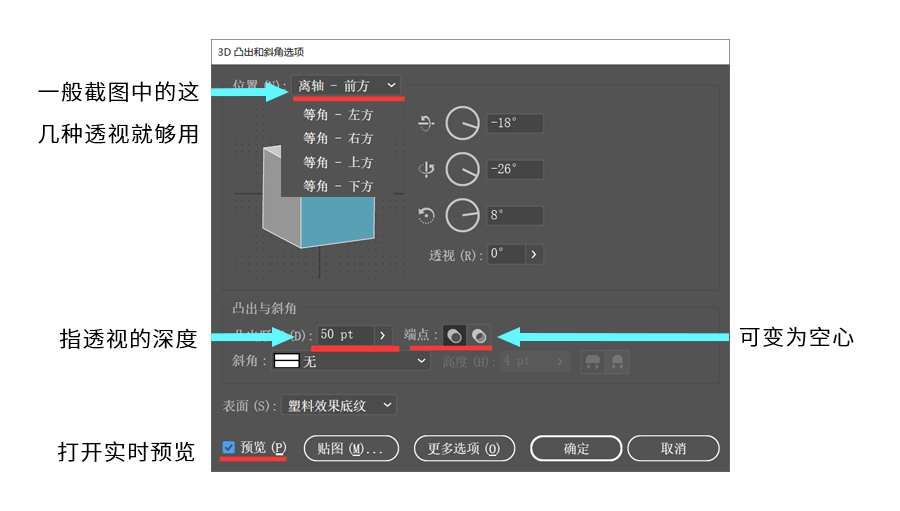Viewport: 900px width, 511px height.
Task: Open the 斜角 bevel dropdown showing 无
Action: (x=351, y=361)
